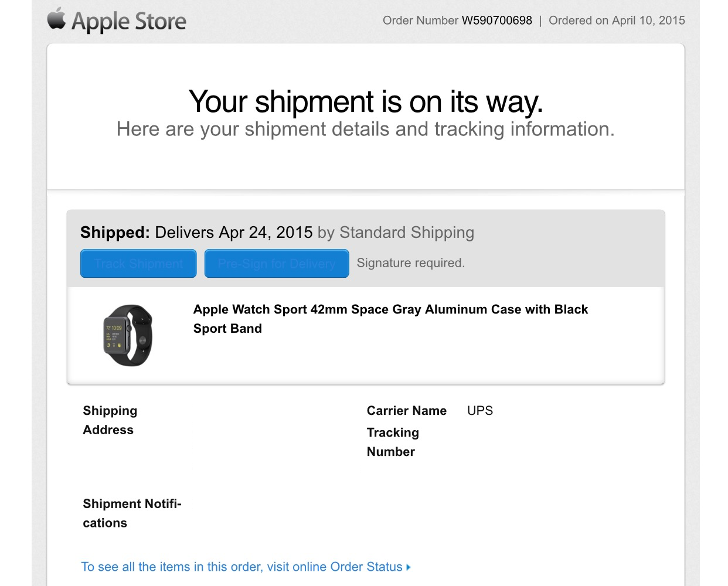Screen dimensions: 728x586
Task: Click the Track Shipment button
Action: click(138, 264)
